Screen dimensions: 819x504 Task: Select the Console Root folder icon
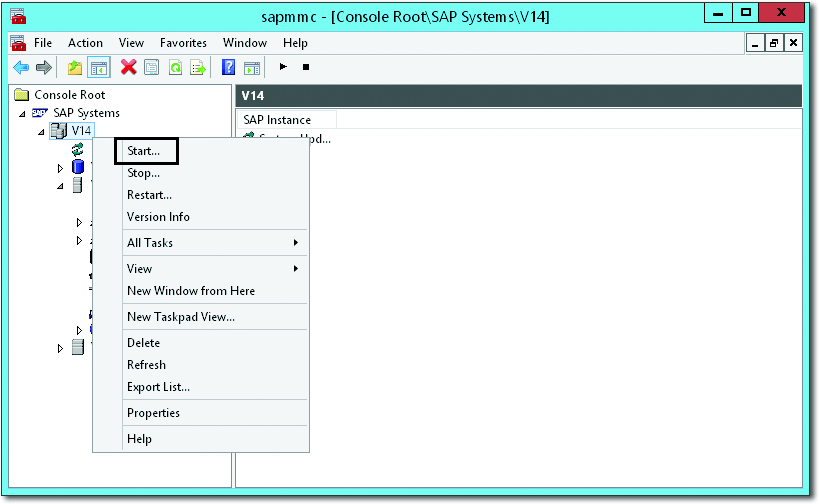(x=21, y=95)
